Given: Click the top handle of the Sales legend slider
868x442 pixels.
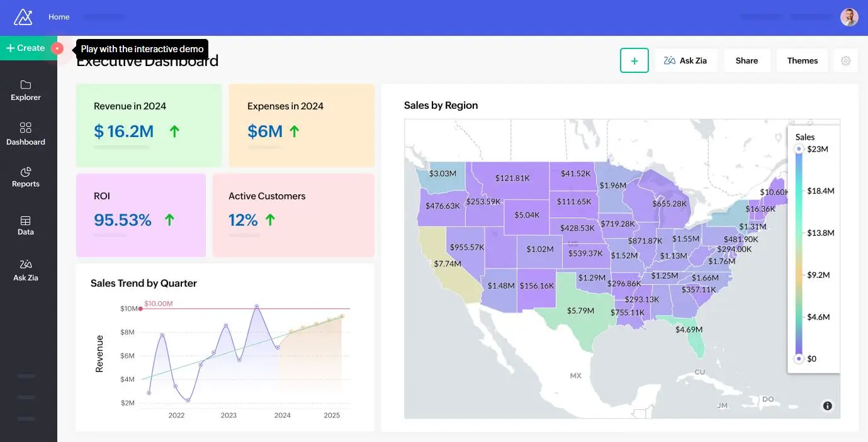Looking at the screenshot, I should coord(799,149).
